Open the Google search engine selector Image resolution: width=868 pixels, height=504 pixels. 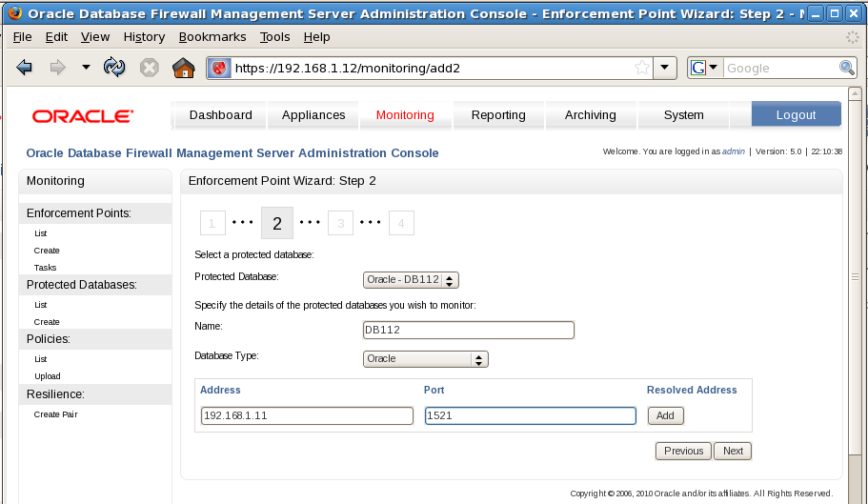coord(704,68)
